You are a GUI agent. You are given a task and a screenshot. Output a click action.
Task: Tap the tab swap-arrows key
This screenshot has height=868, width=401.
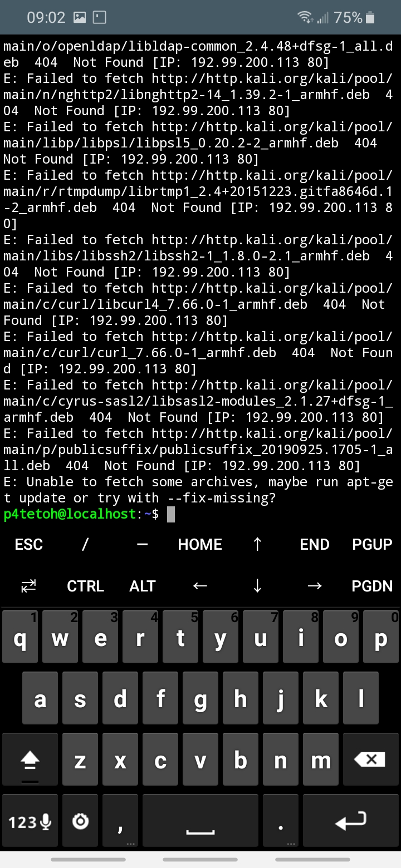pos(28,586)
